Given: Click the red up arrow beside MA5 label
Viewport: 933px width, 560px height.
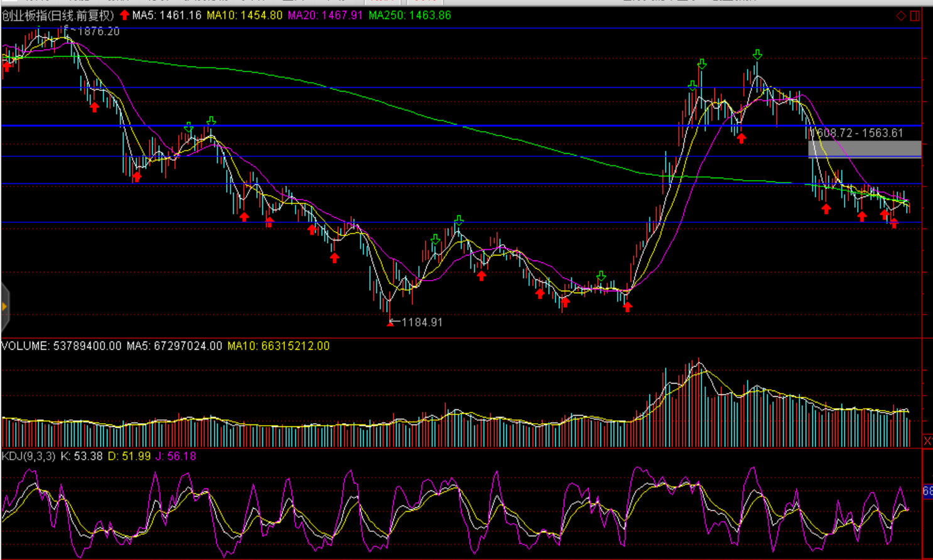Looking at the screenshot, I should point(124,15).
